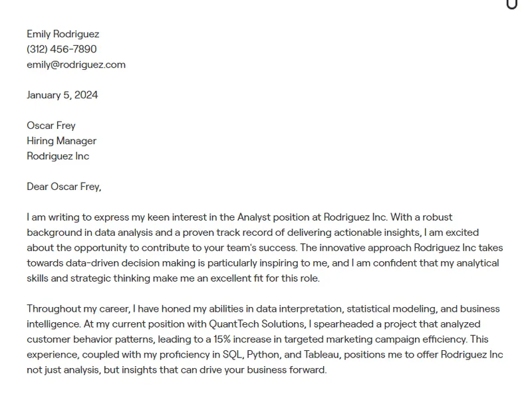Click the email address emily@rodriguez.com
This screenshot has height=394, width=532.
click(x=76, y=64)
